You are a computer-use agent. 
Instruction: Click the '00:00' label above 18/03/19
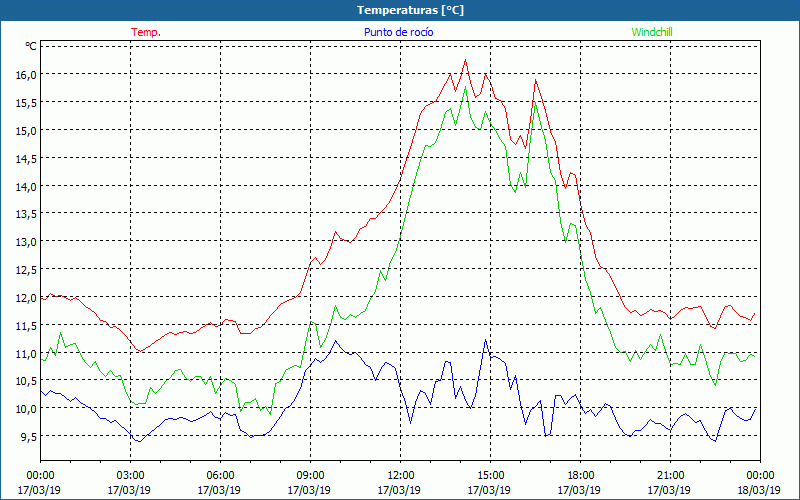point(760,476)
